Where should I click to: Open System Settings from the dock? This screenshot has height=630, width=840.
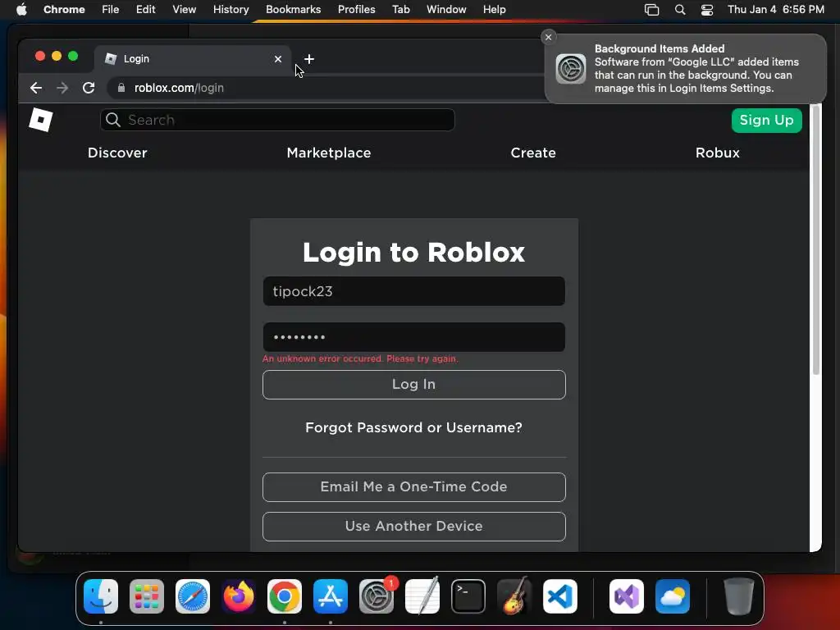376,596
